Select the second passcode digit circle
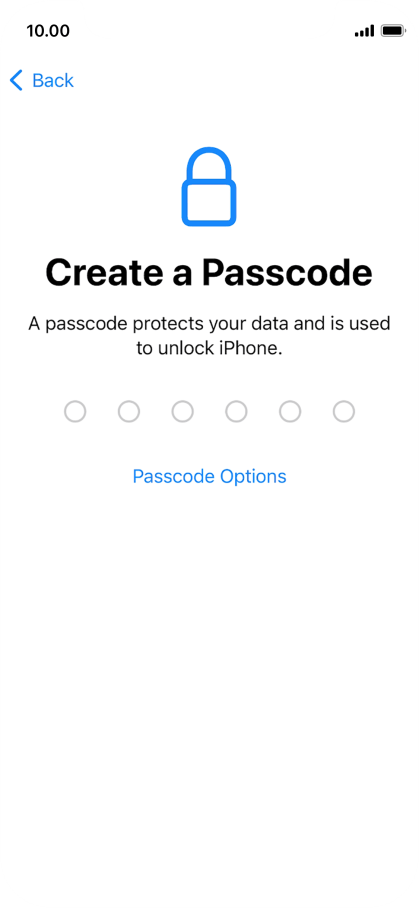The image size is (419, 908). tap(129, 412)
